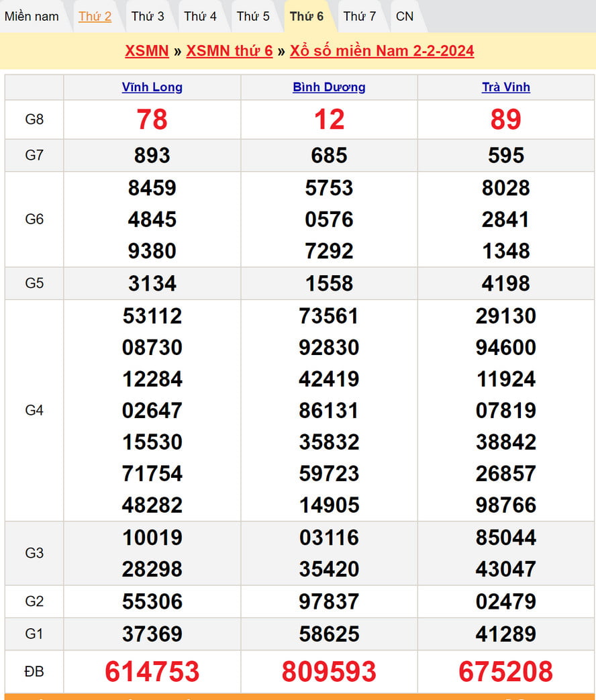
Task: Switch to the Thứ 2 tab
Action: (x=95, y=16)
